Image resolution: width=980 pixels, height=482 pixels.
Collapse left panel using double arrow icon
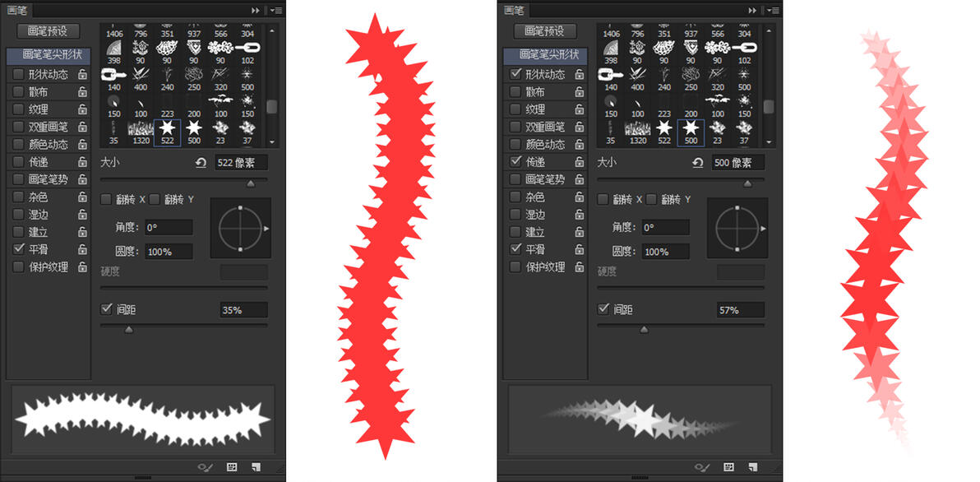pyautogui.click(x=256, y=11)
